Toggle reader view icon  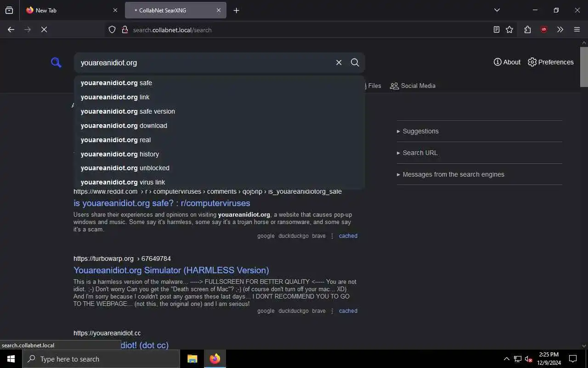497,30
